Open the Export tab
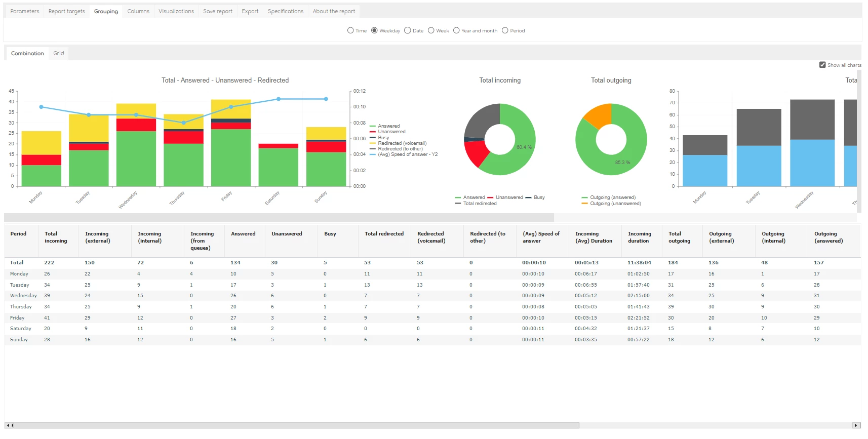 250,11
